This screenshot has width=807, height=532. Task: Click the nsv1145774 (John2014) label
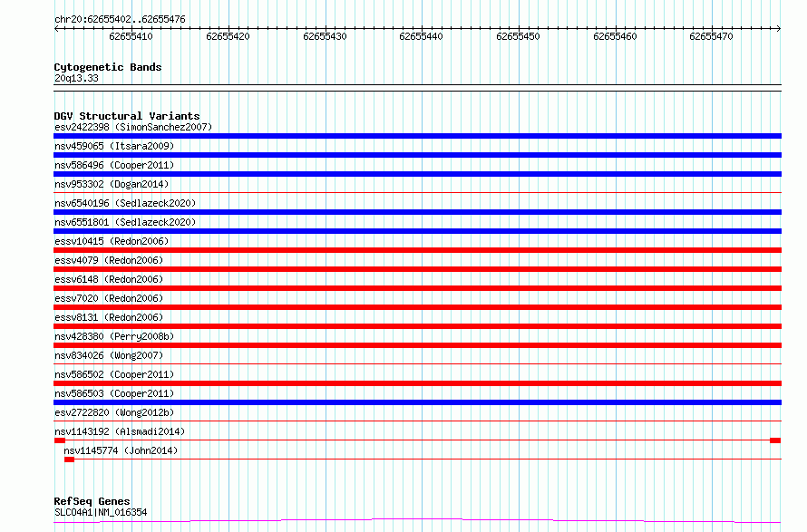point(121,450)
